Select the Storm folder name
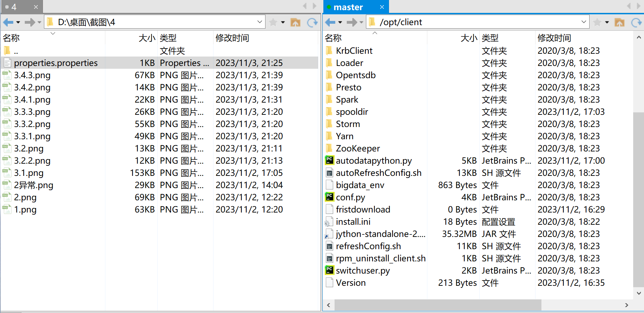 pyautogui.click(x=348, y=124)
